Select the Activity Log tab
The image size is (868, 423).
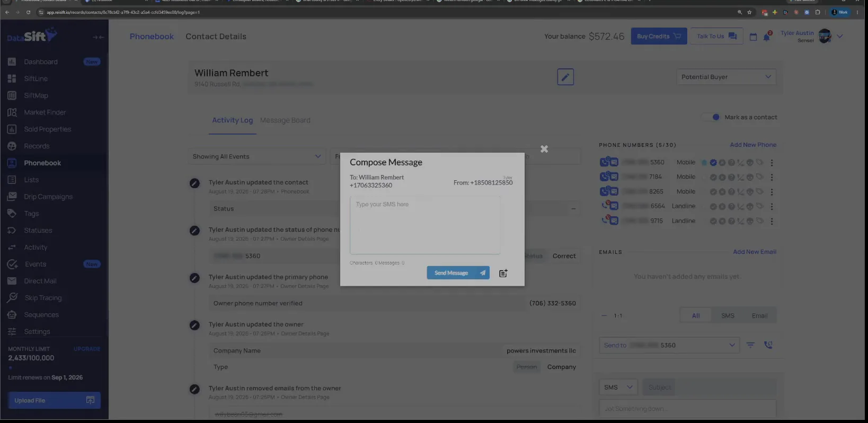233,120
